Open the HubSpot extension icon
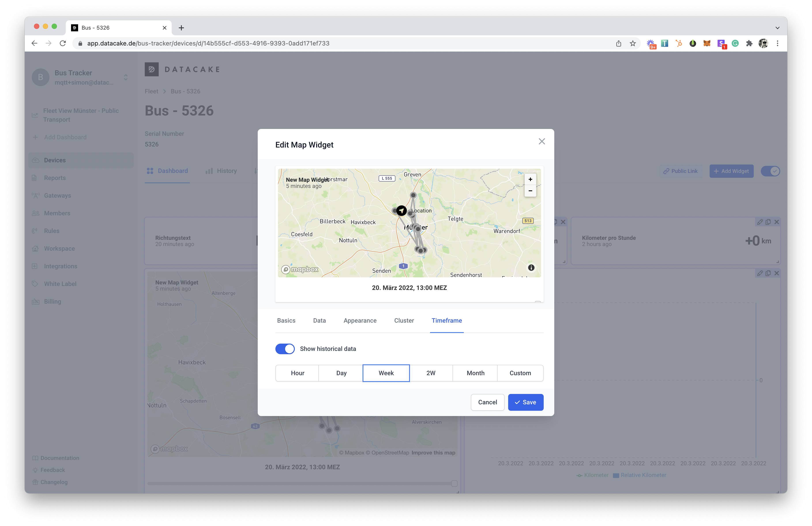 pos(679,43)
